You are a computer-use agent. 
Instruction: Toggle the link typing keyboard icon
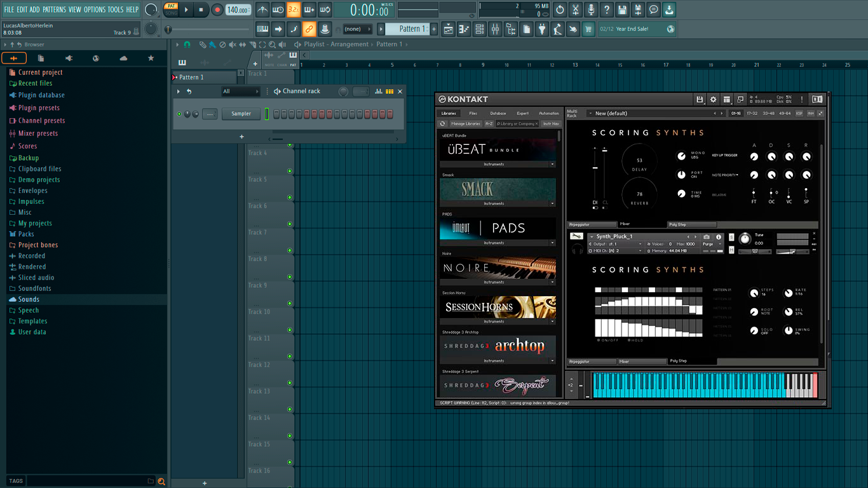(309, 29)
